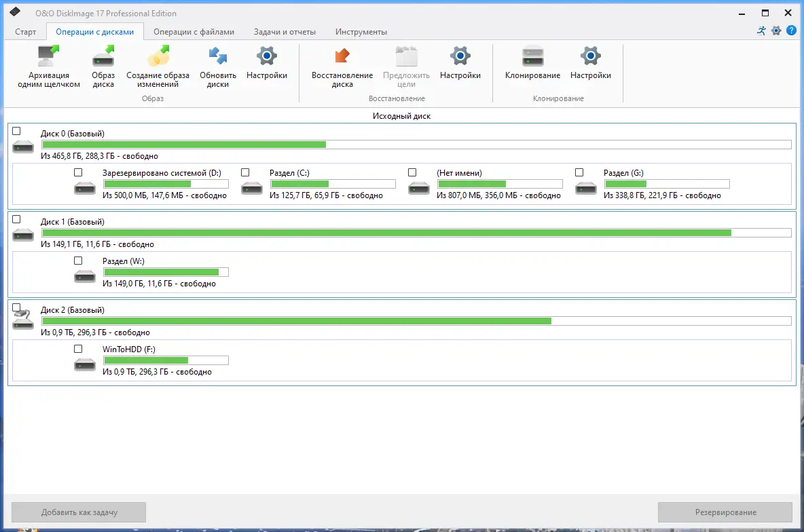This screenshot has width=804, height=532.
Task: Click the Раздел (C:) usage bar
Action: click(333, 183)
